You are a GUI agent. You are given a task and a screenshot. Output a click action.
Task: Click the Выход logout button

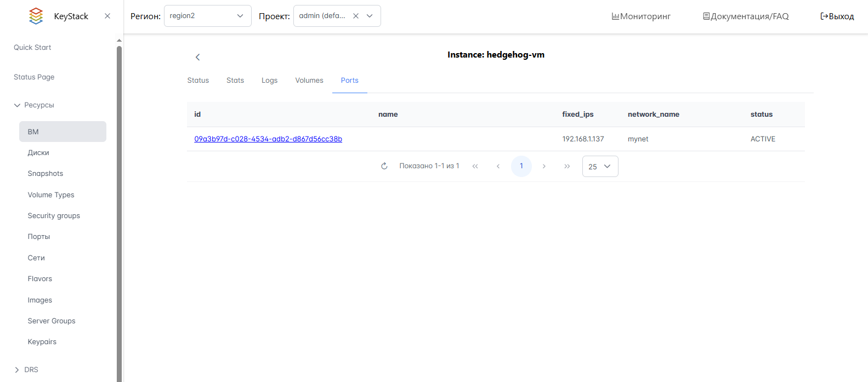coord(837,16)
